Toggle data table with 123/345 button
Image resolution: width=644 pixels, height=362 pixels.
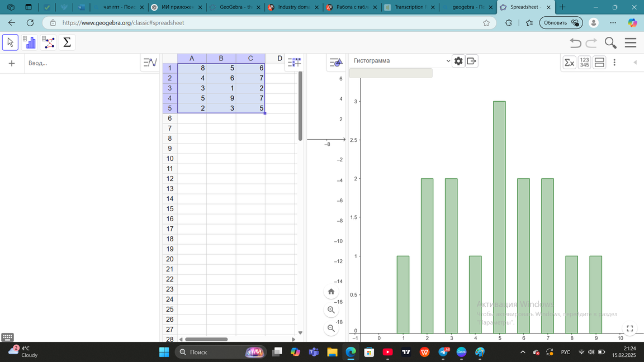pyautogui.click(x=584, y=63)
